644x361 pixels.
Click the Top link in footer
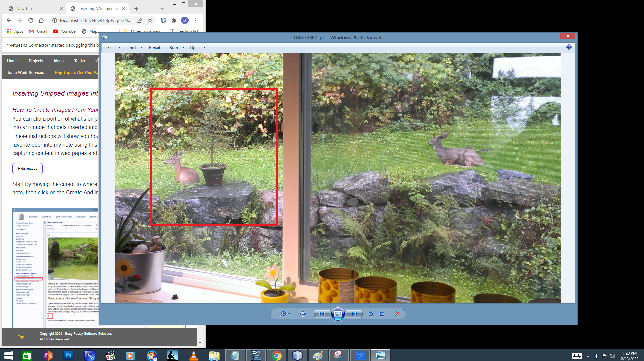tap(21, 337)
